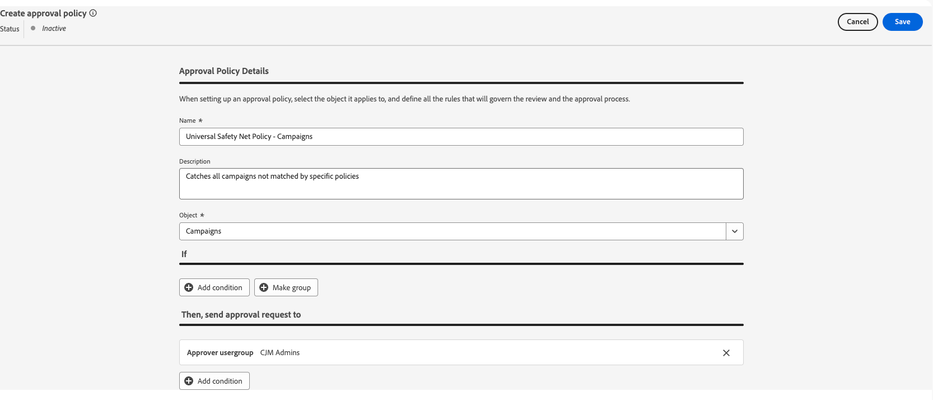933x400 pixels.
Task: Save the approval policy
Action: click(x=902, y=22)
